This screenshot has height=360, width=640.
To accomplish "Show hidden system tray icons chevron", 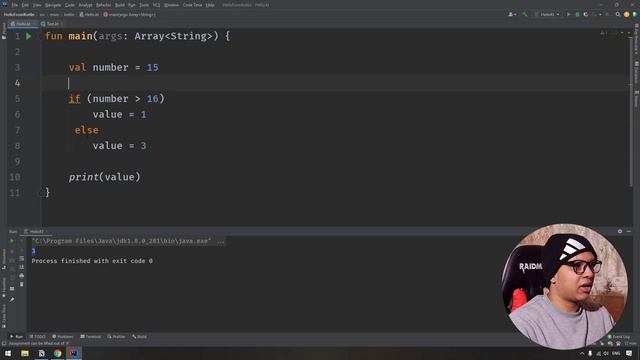I will pos(582,353).
